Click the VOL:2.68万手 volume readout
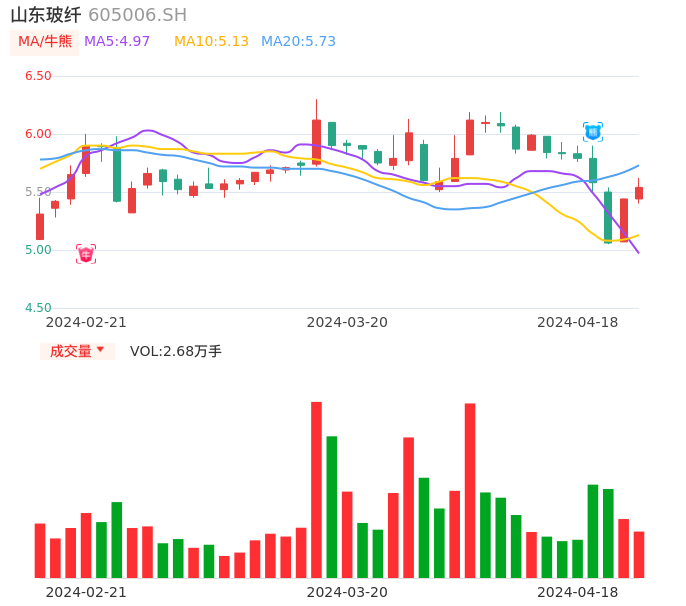 click(175, 351)
